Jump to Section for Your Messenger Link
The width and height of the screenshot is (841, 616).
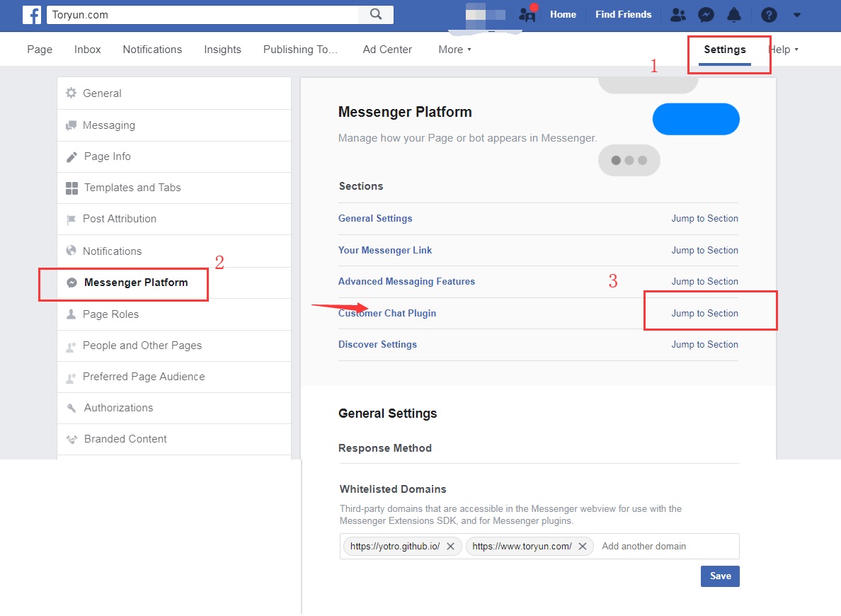pos(705,250)
